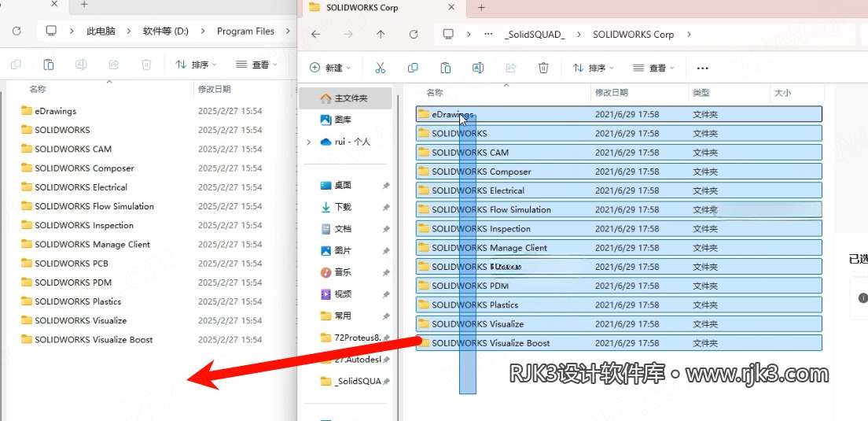Screen dimensions: 868x421
Task: Select SOLIDWORKS Plastics folder in right window
Action: tap(618, 305)
